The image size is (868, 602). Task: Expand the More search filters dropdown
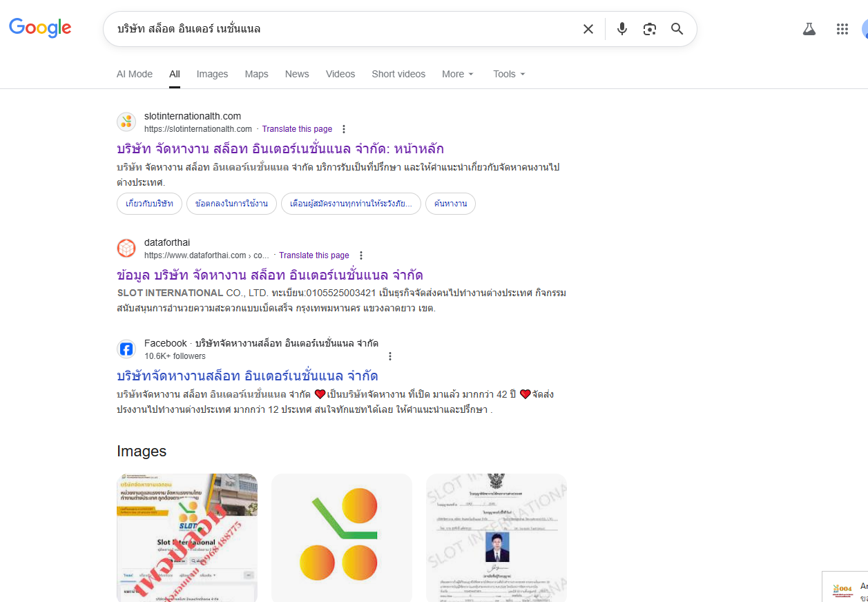(x=458, y=74)
